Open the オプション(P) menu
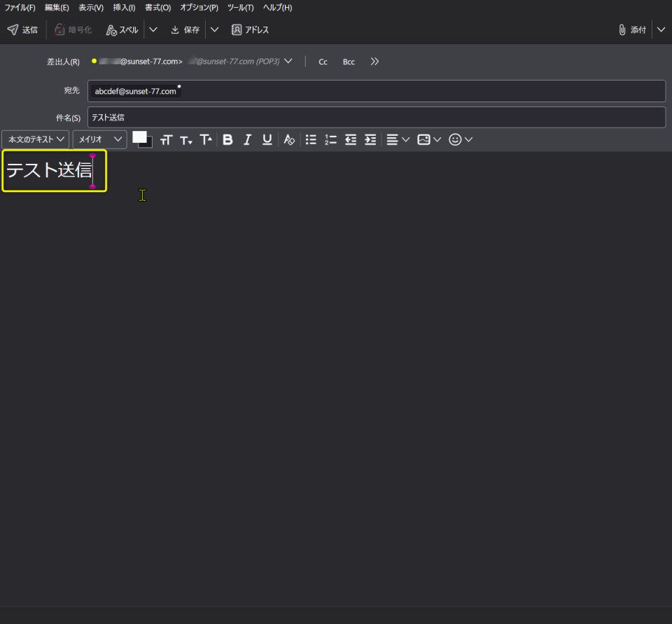The image size is (672, 624). (199, 8)
